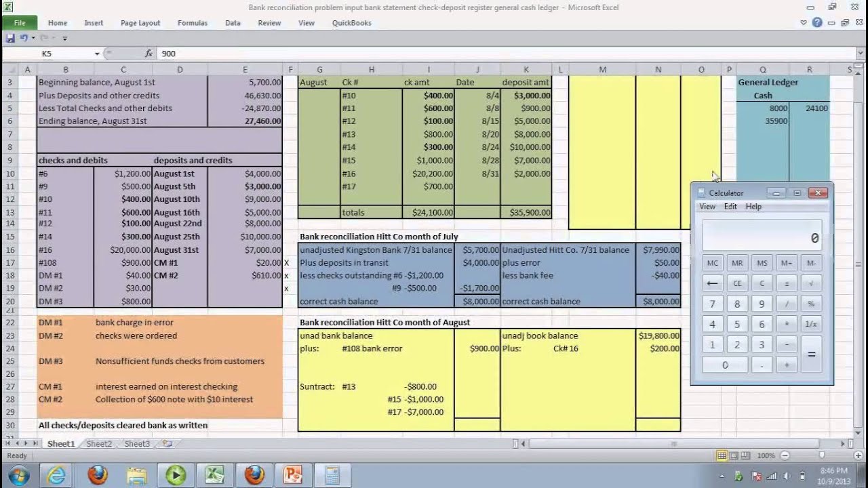
Task: Select column header M
Action: pos(602,69)
